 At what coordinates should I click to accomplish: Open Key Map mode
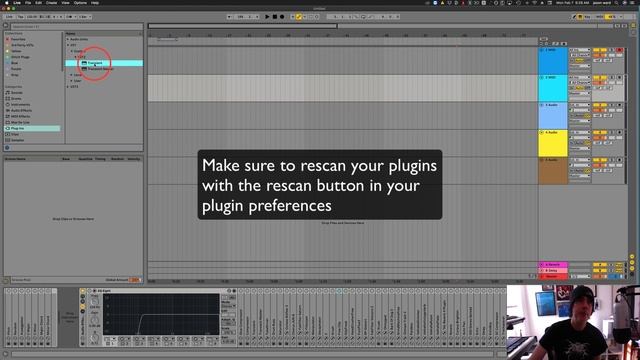coord(588,17)
